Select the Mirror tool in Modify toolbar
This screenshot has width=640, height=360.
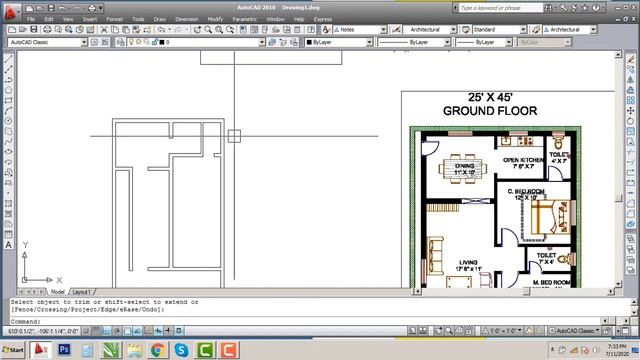(x=631, y=80)
